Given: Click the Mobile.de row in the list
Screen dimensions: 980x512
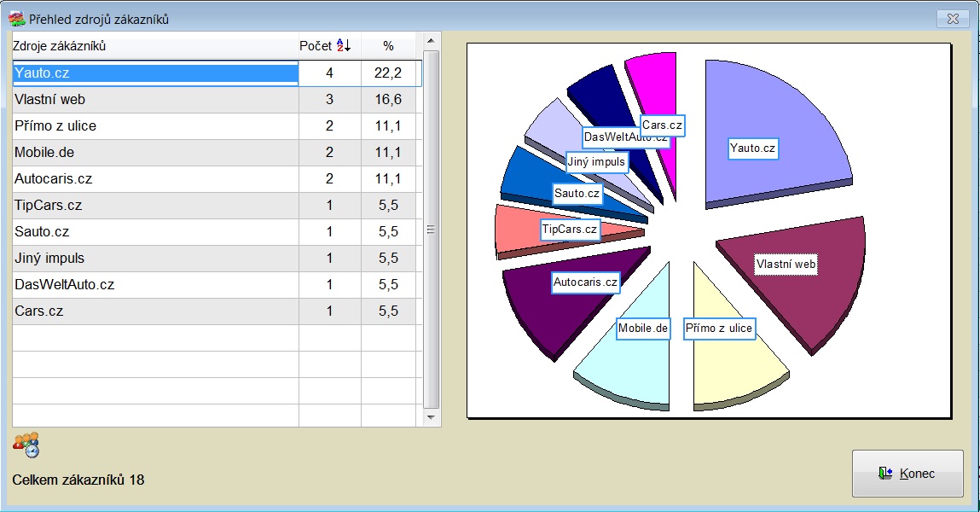Looking at the screenshot, I should point(154,153).
